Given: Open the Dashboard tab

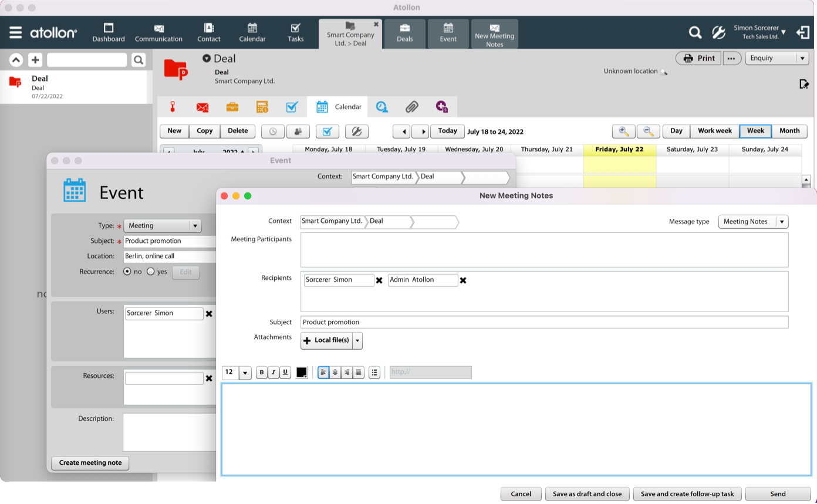Looking at the screenshot, I should [109, 33].
